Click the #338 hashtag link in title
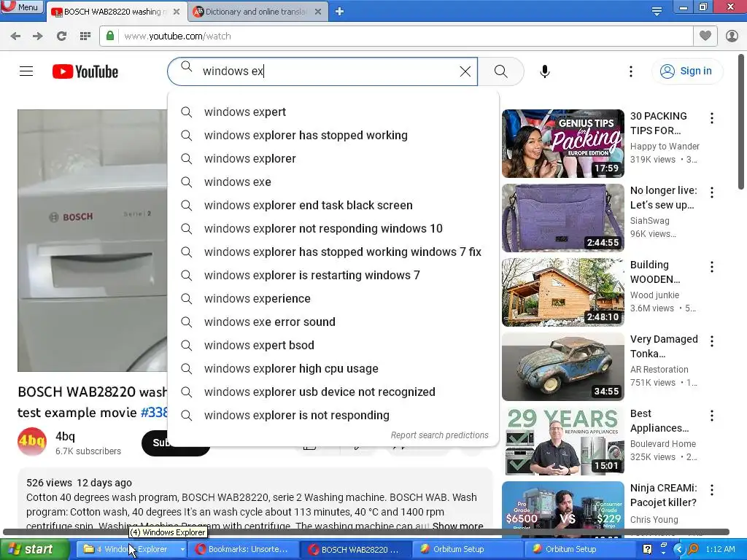Screen dimensions: 747x560 [154, 413]
